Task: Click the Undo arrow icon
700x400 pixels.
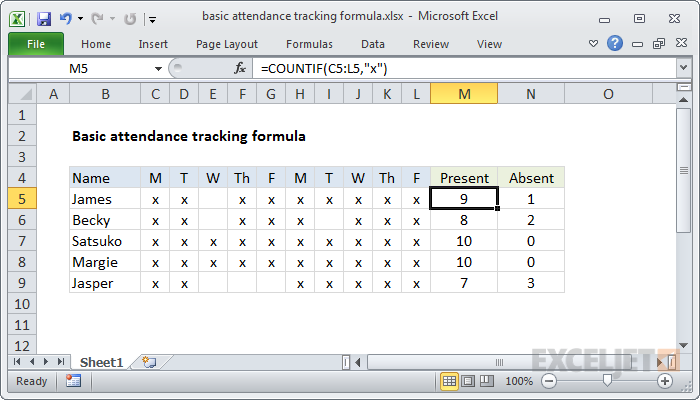Action: (66, 18)
